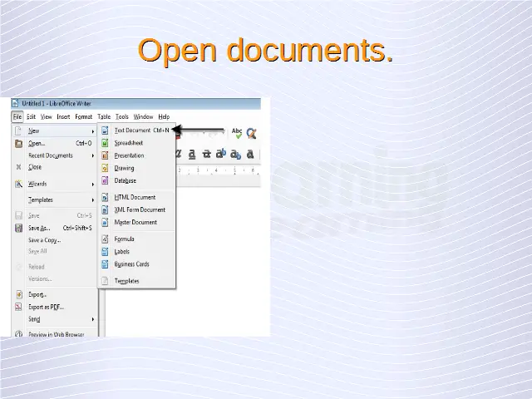This screenshot has height=399, width=532.
Task: Open the Tools menu
Action: point(122,117)
